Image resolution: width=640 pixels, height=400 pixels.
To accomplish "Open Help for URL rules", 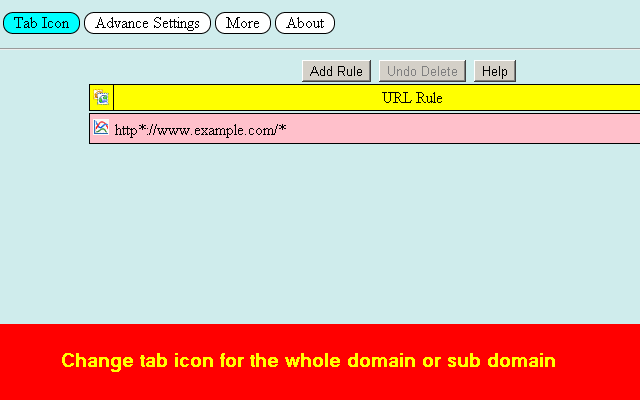I will tap(495, 71).
